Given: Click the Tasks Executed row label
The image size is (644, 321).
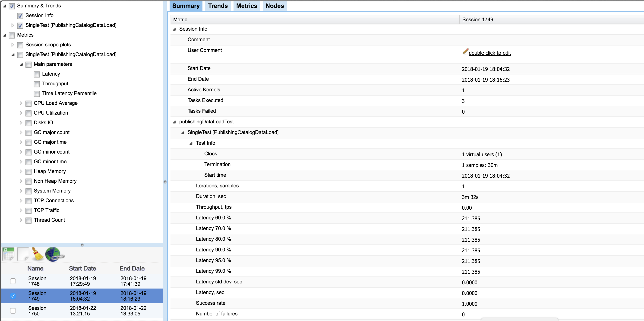Looking at the screenshot, I should pos(205,100).
